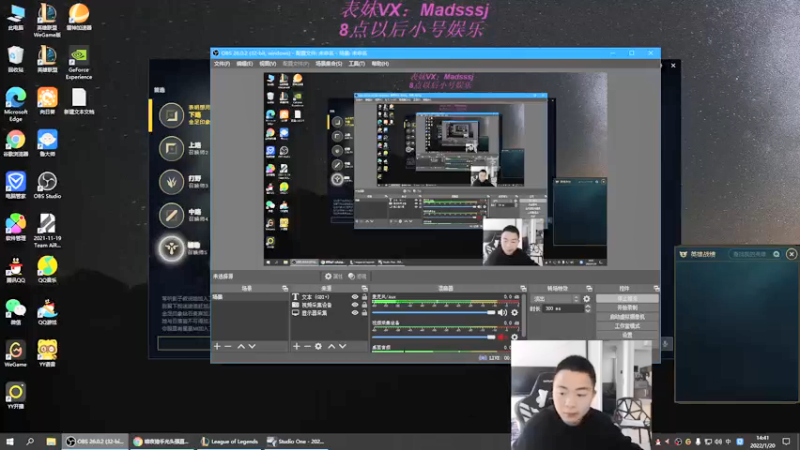Pop out the Scenes dock panel icon
Image resolution: width=800 pixels, height=450 pixels.
285,288
